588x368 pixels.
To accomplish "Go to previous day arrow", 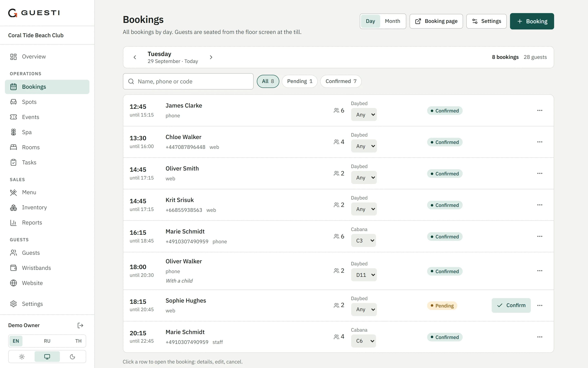I will point(135,57).
